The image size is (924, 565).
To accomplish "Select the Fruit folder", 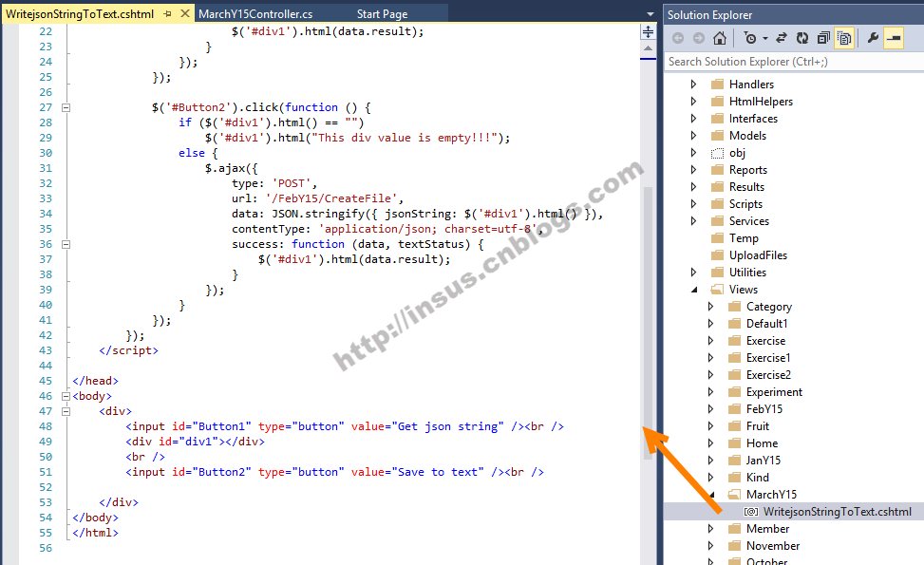I will tap(757, 426).
